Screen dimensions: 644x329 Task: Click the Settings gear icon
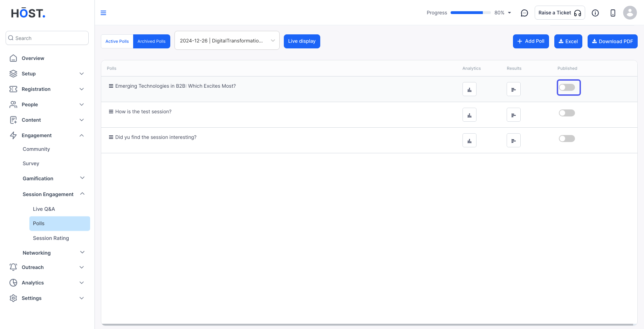point(13,298)
